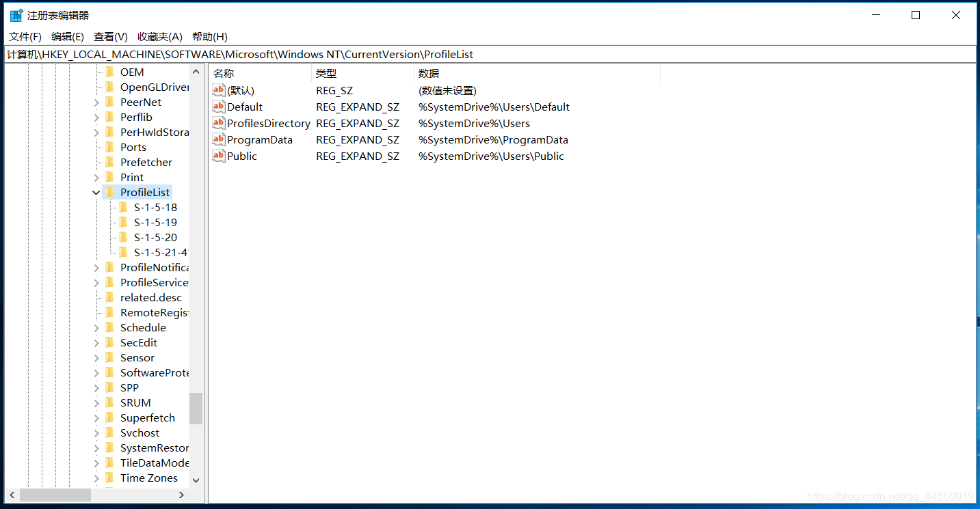The image size is (980, 509).
Task: Select the Schedule folder icon
Action: (109, 327)
